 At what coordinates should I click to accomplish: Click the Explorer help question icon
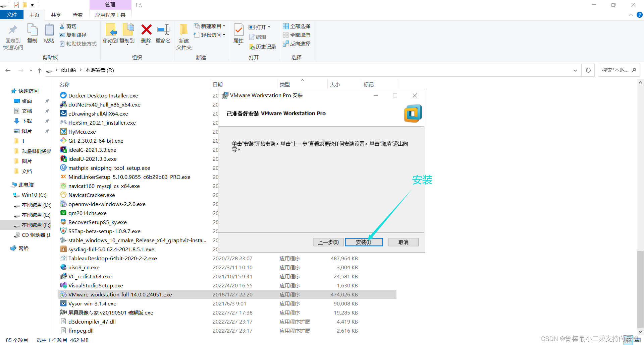[640, 15]
